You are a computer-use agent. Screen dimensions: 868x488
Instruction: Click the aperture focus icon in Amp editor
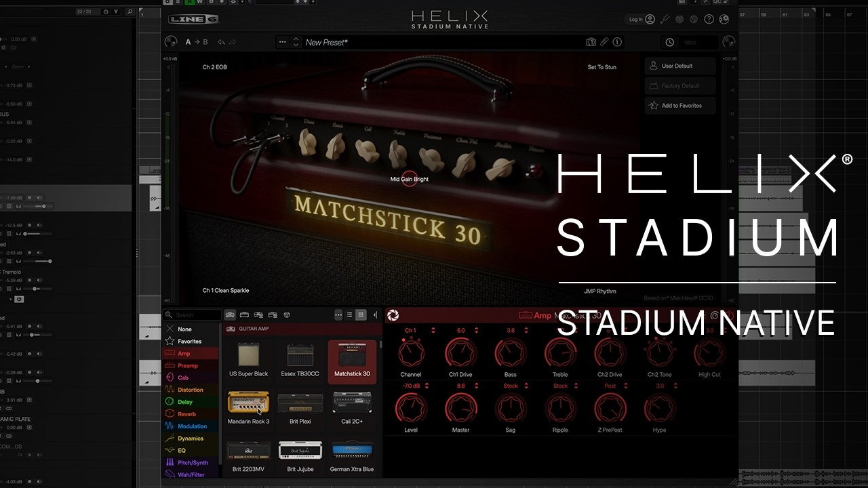(393, 315)
